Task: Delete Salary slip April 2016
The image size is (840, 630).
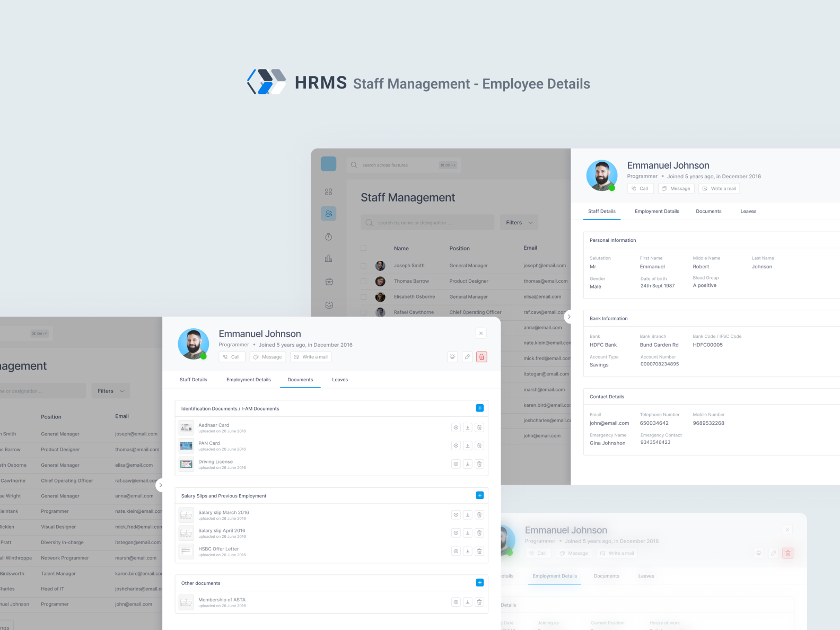Action: pos(479,533)
